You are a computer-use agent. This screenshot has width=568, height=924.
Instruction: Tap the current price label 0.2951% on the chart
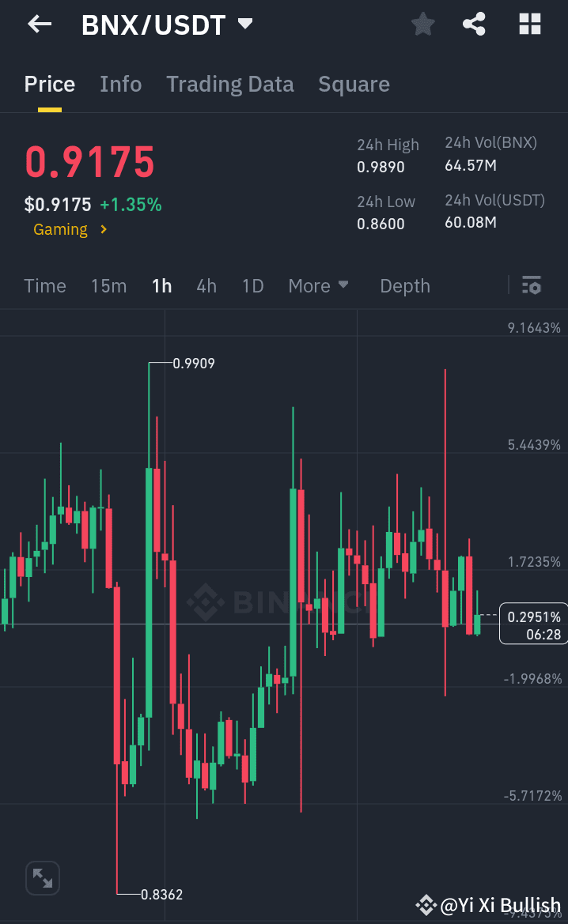532,623
